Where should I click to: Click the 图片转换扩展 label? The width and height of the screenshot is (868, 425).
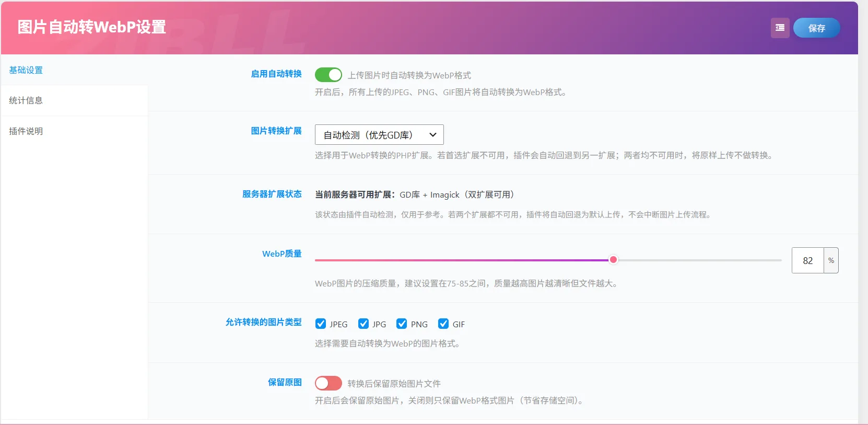click(276, 131)
